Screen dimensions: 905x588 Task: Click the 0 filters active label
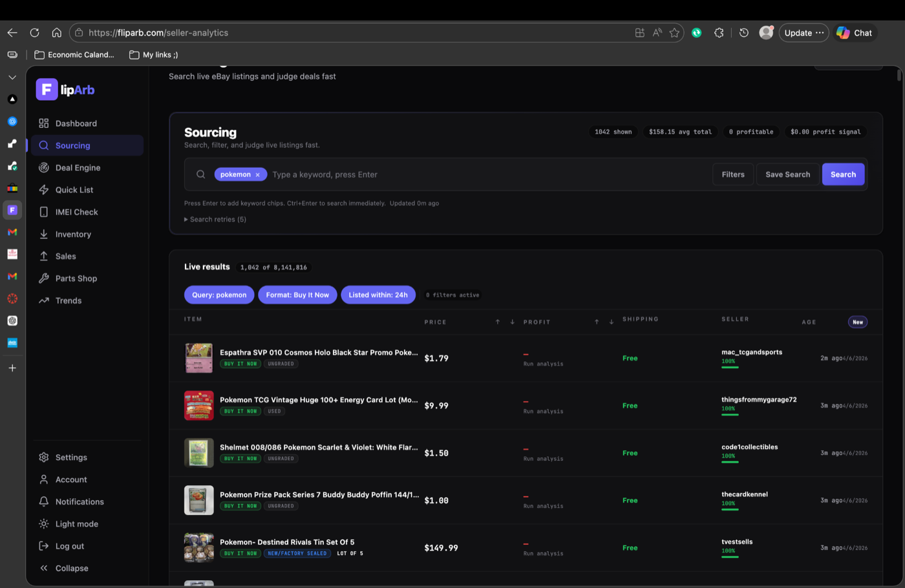pos(452,295)
